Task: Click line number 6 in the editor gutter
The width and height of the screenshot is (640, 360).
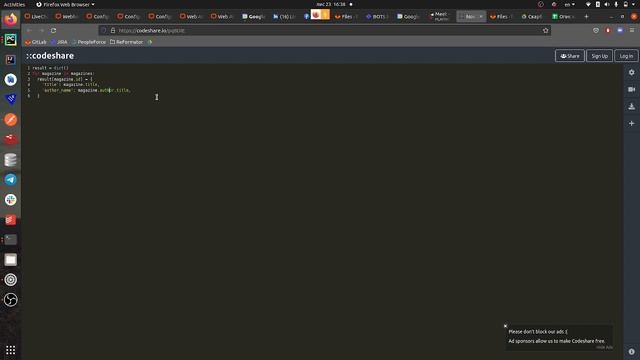Action: (29, 96)
